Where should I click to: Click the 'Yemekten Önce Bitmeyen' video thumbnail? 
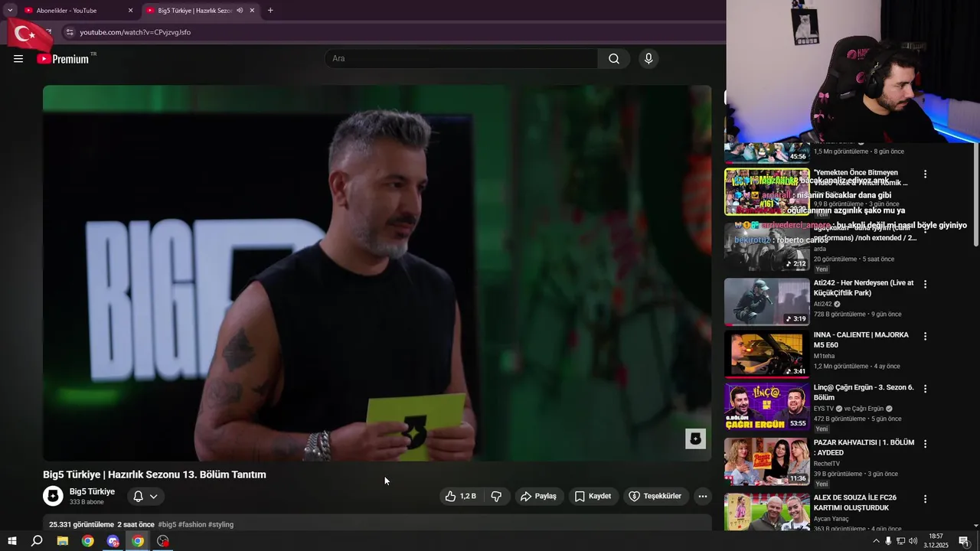(766, 191)
